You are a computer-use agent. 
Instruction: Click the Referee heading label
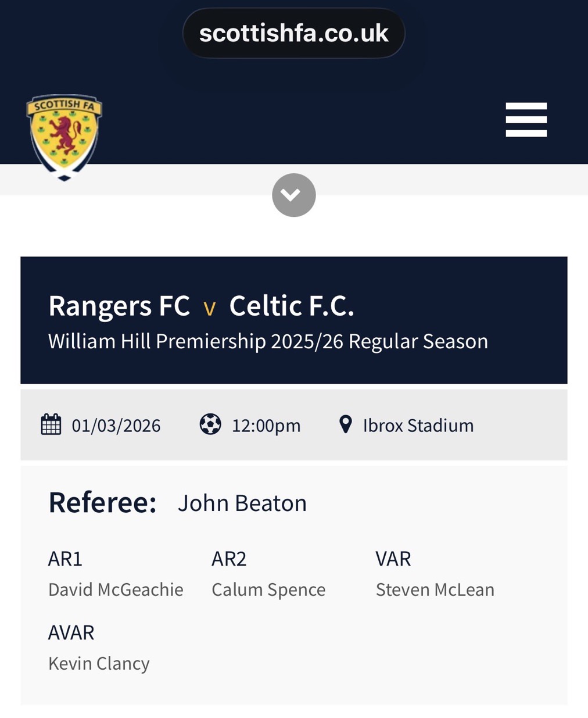click(x=102, y=502)
